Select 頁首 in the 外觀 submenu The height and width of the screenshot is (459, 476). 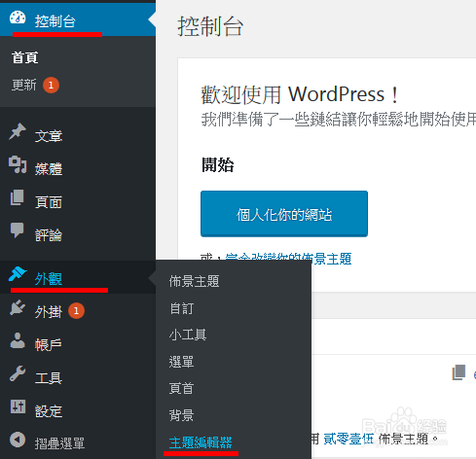click(181, 388)
